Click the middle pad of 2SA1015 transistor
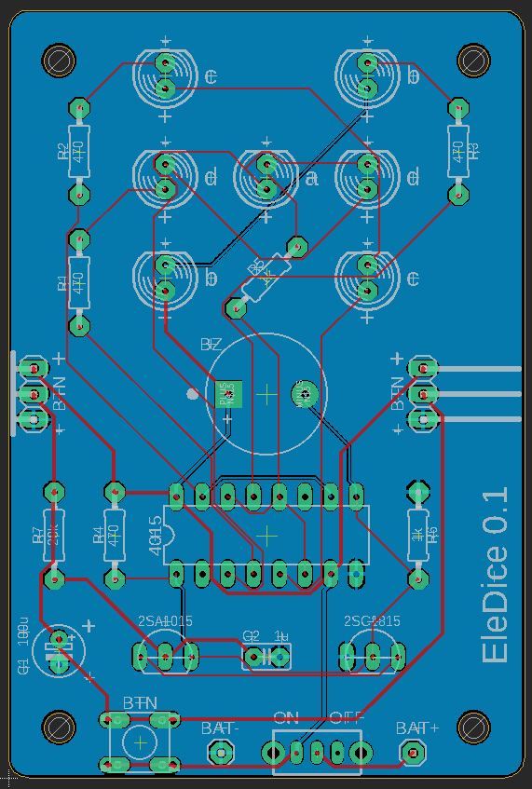Image resolution: width=532 pixels, height=789 pixels. 165,656
